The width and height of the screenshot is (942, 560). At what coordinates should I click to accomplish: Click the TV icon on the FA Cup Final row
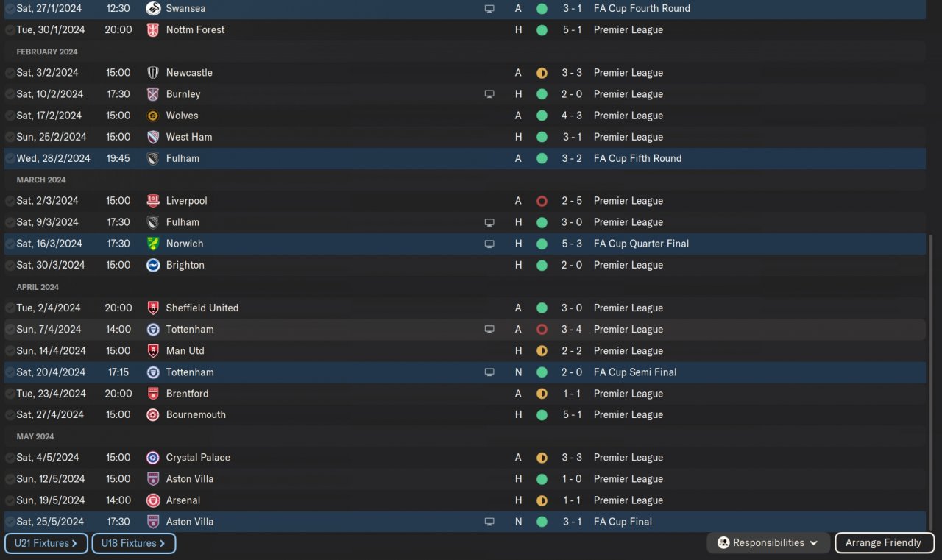point(489,522)
